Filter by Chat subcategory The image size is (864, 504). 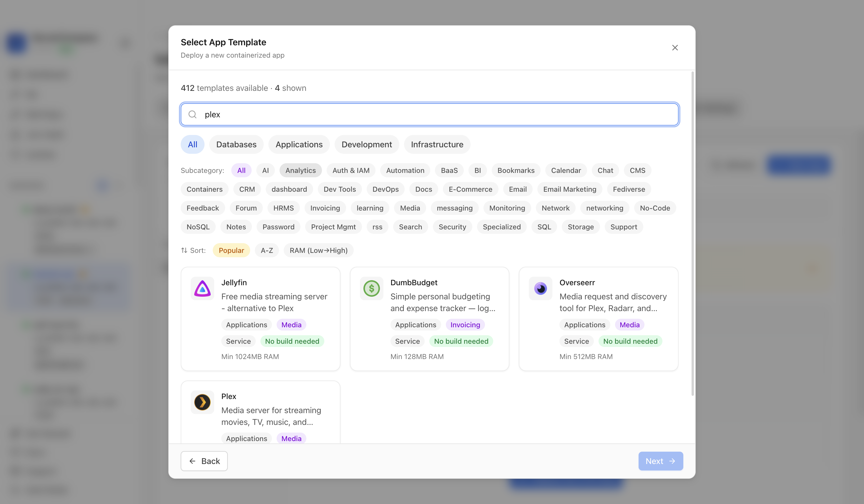pos(605,170)
